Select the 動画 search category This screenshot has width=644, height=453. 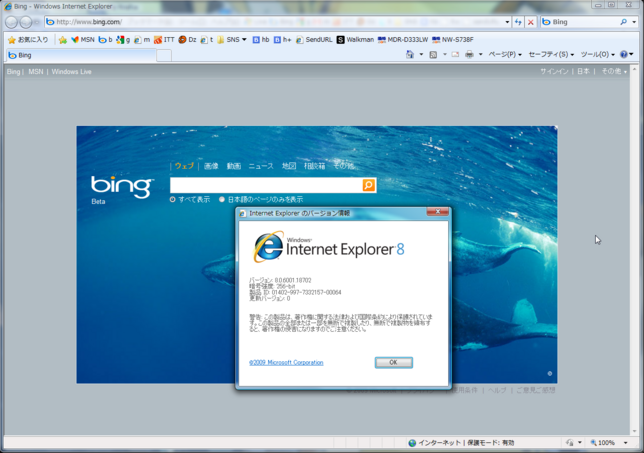(x=234, y=166)
